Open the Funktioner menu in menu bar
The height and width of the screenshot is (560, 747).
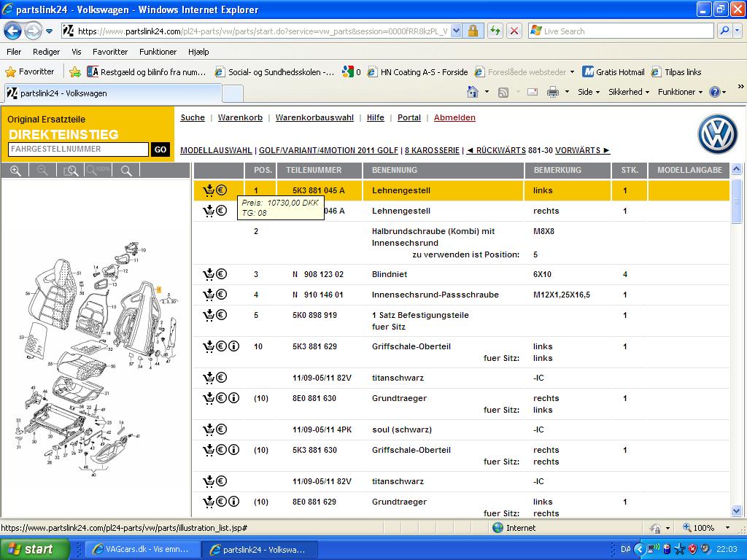[x=158, y=52]
